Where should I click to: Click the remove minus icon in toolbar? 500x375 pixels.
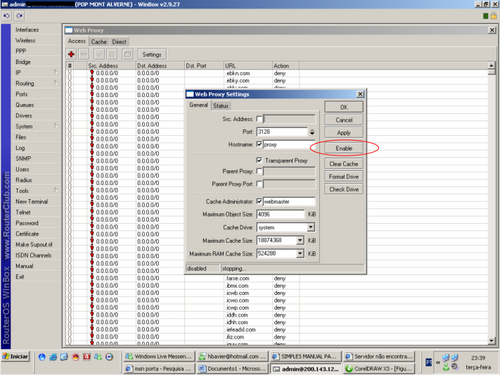click(84, 54)
